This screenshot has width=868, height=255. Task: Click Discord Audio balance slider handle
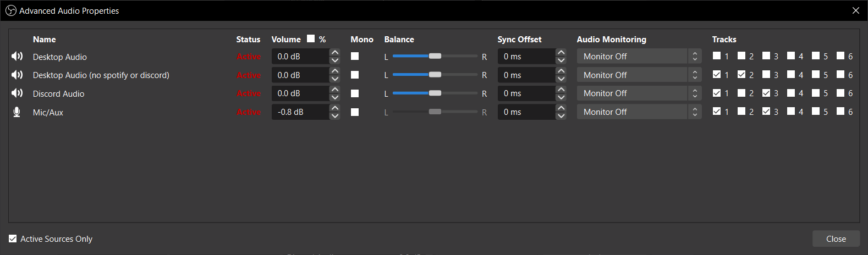pos(435,93)
